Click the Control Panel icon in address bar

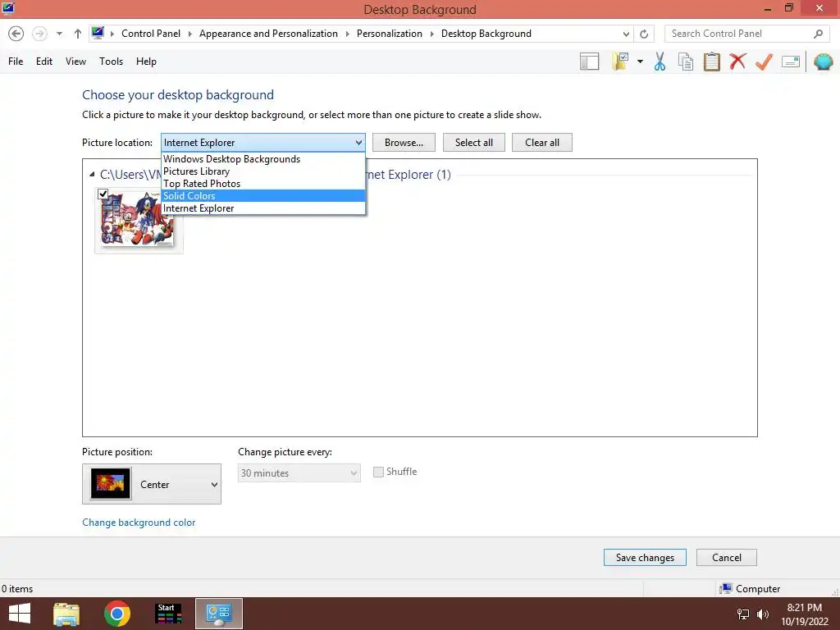(98, 33)
